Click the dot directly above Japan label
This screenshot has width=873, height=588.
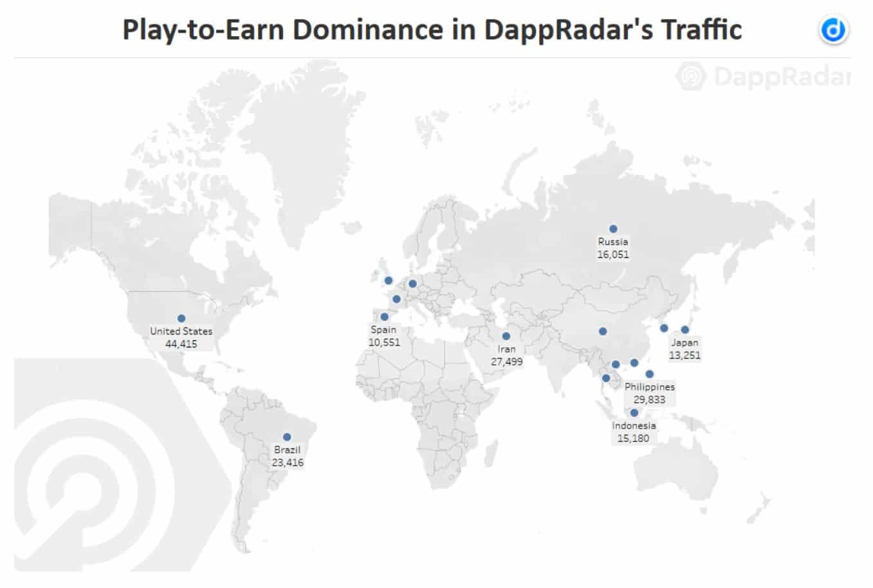coord(685,330)
